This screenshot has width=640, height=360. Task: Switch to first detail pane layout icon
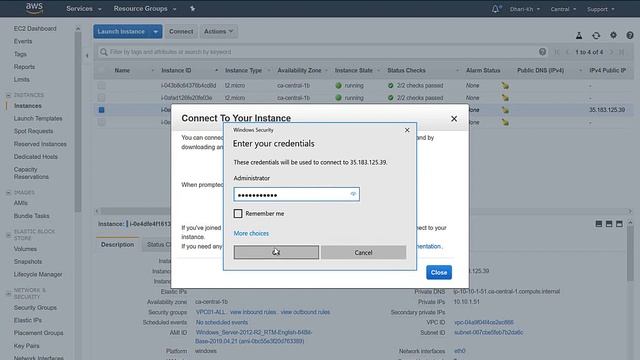click(x=599, y=224)
